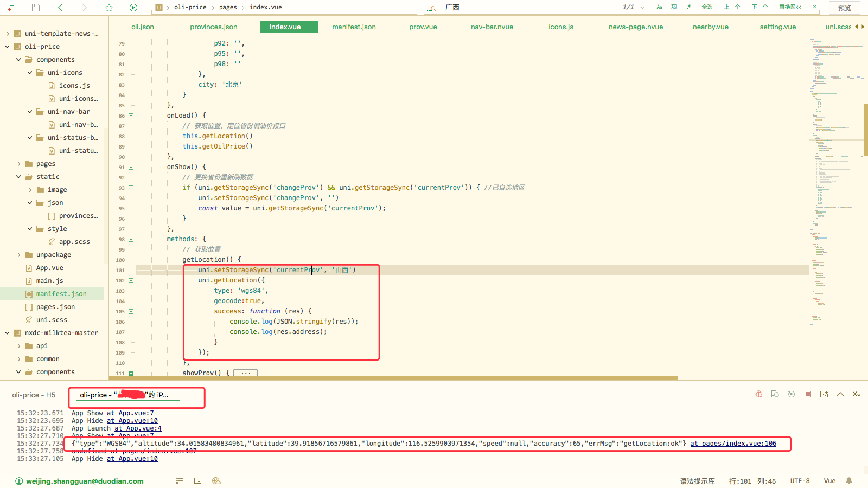This screenshot has width=868, height=488.
Task: Click the collapsed code ellipsis in showProv
Action: [x=246, y=373]
